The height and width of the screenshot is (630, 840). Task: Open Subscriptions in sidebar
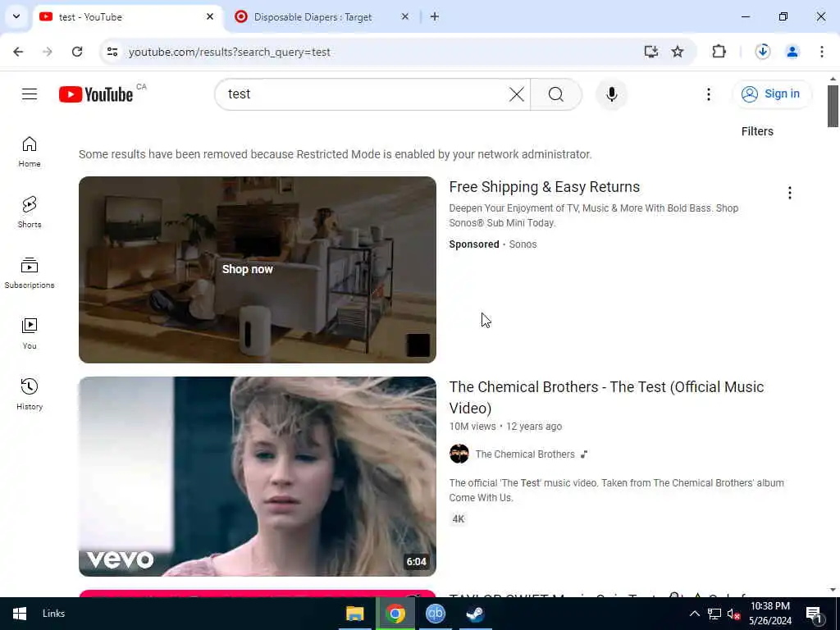[30, 272]
